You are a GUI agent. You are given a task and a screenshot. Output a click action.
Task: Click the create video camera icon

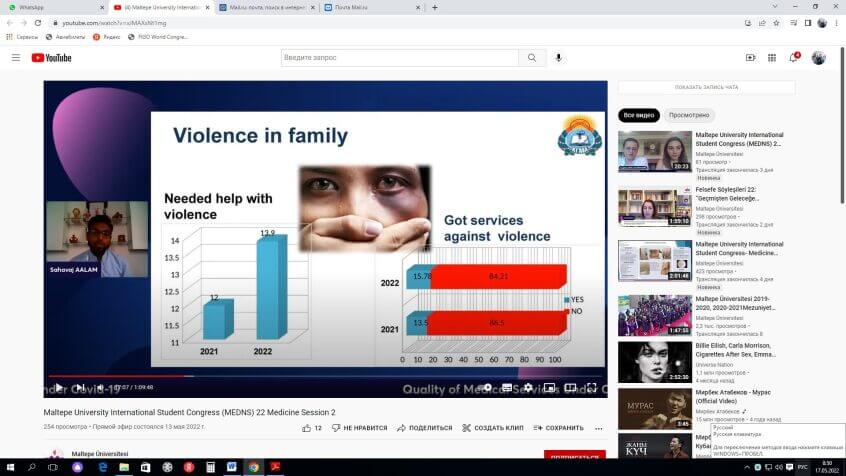pos(750,58)
